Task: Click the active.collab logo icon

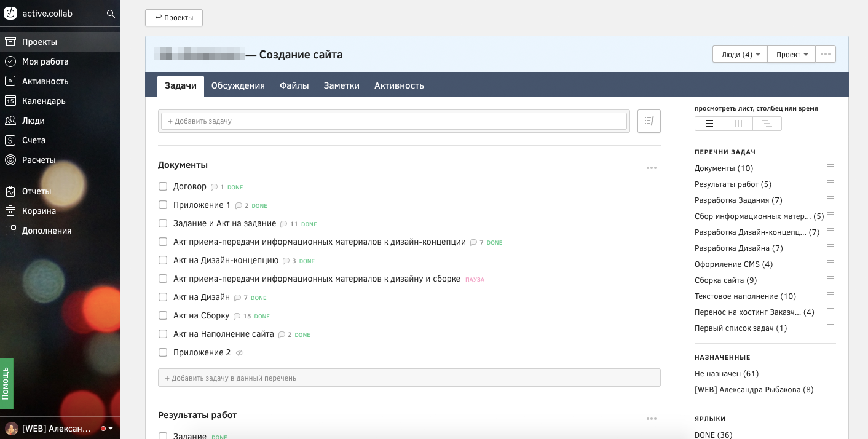Action: pyautogui.click(x=10, y=13)
